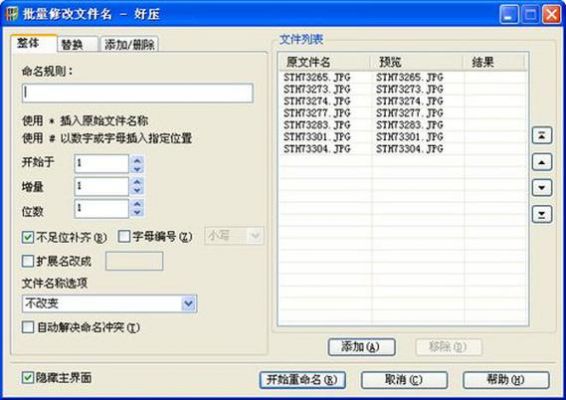Select STM73265.JPG in 原文件名 column
Image resolution: width=566 pixels, height=400 pixels.
pyautogui.click(x=317, y=77)
